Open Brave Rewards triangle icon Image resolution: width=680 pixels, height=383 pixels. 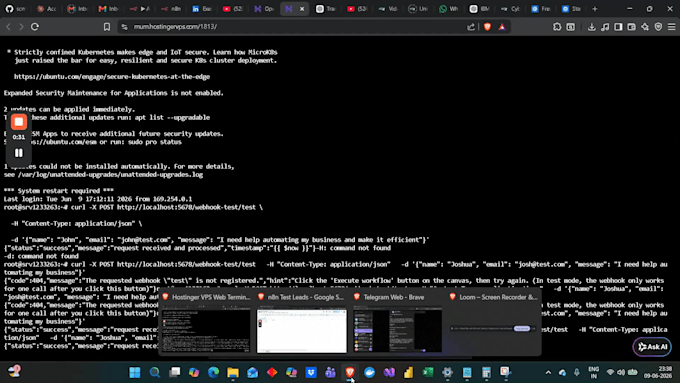coord(502,27)
